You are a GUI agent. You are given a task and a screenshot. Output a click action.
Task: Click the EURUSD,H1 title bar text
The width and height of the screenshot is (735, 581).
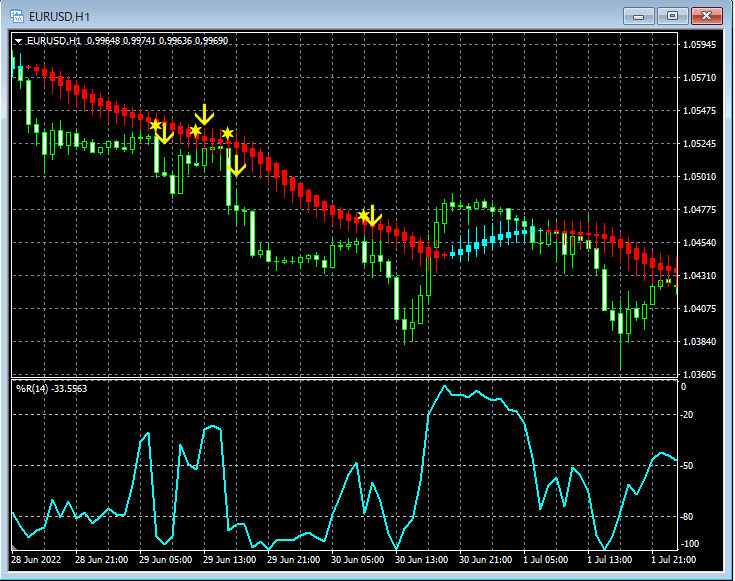tap(59, 17)
